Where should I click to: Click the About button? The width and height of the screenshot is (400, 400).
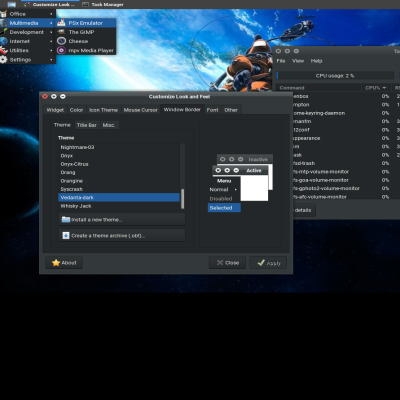[64, 263]
